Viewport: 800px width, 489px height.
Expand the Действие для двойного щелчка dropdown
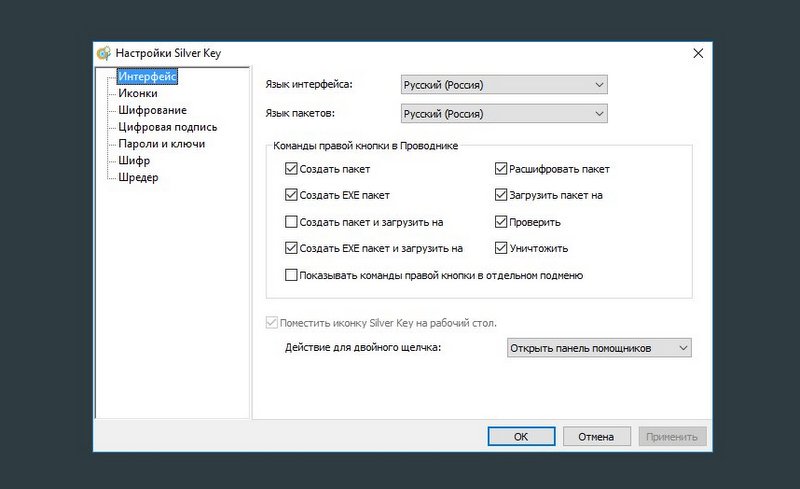click(x=599, y=348)
